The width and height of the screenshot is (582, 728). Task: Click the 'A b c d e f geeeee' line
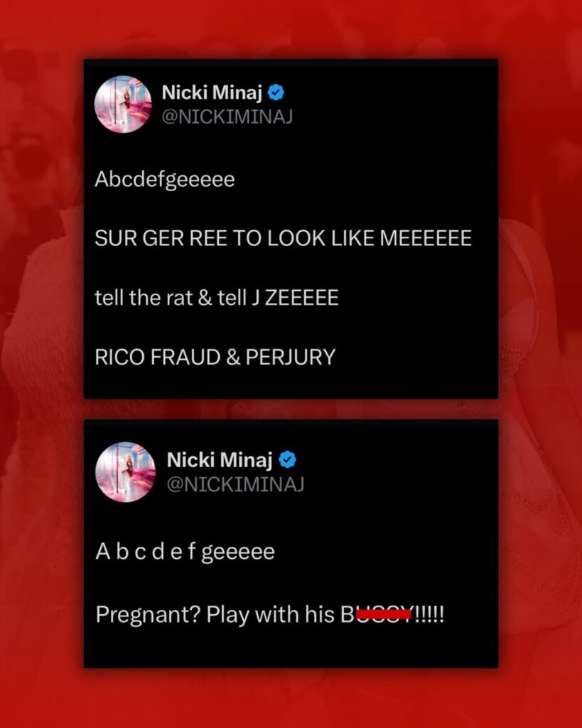185,552
